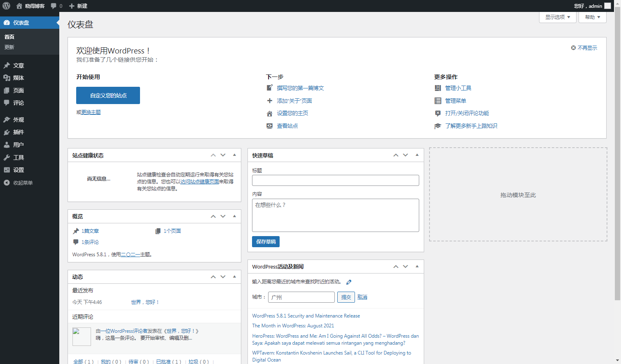Move 快速草稿 widget up
621x364 pixels.
(396, 155)
